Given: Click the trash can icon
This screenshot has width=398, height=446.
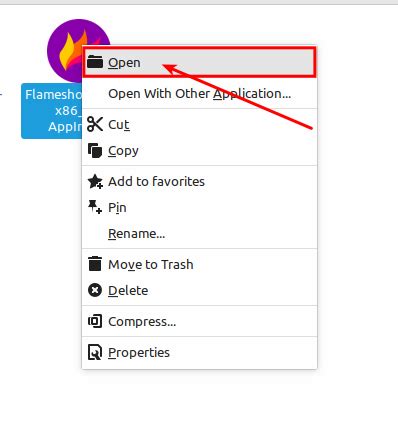Looking at the screenshot, I should 95,264.
